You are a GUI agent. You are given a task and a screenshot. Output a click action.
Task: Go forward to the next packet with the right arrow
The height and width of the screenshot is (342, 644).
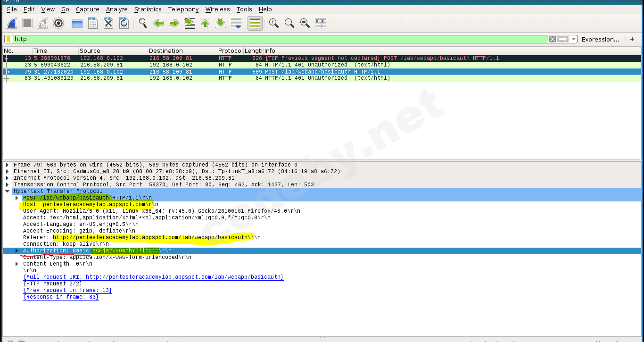[x=174, y=23]
